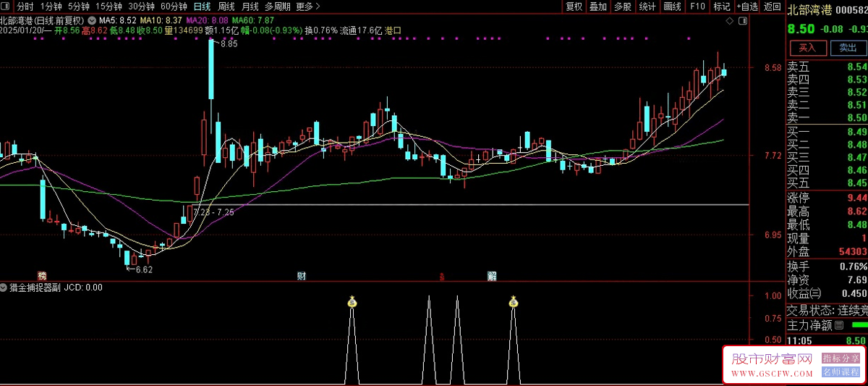The height and width of the screenshot is (386, 868).
Task: Click the 返回 back button
Action: [773, 7]
